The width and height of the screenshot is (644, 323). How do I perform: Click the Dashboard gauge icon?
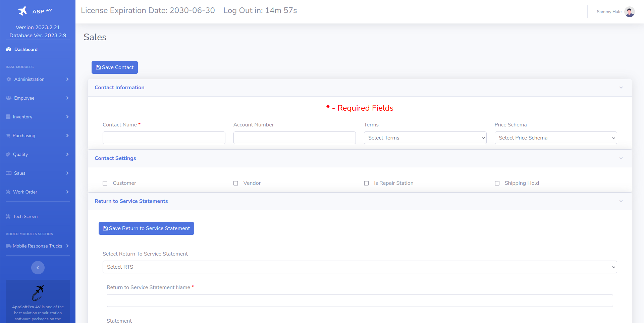click(9, 49)
